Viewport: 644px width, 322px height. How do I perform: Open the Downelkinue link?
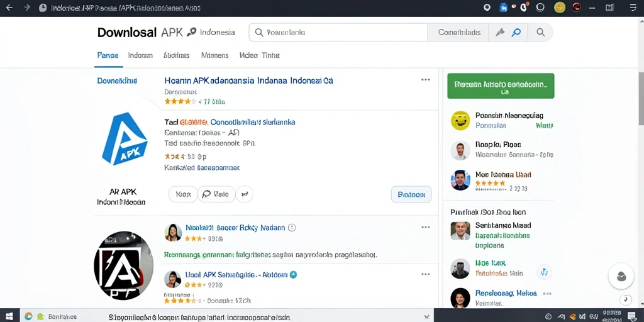click(117, 80)
